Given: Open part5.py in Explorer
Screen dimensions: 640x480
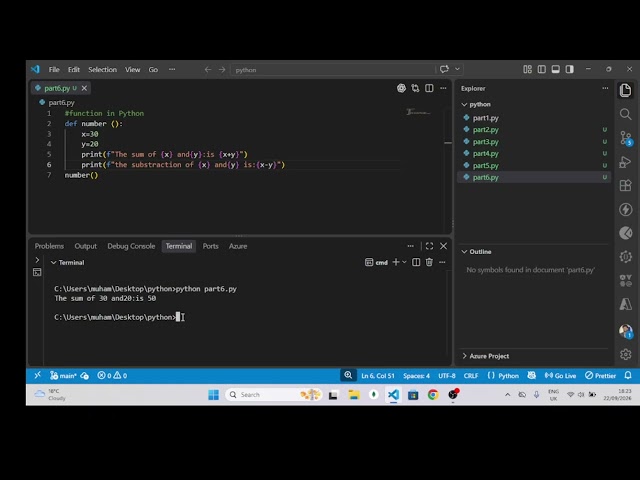Looking at the screenshot, I should 485,165.
